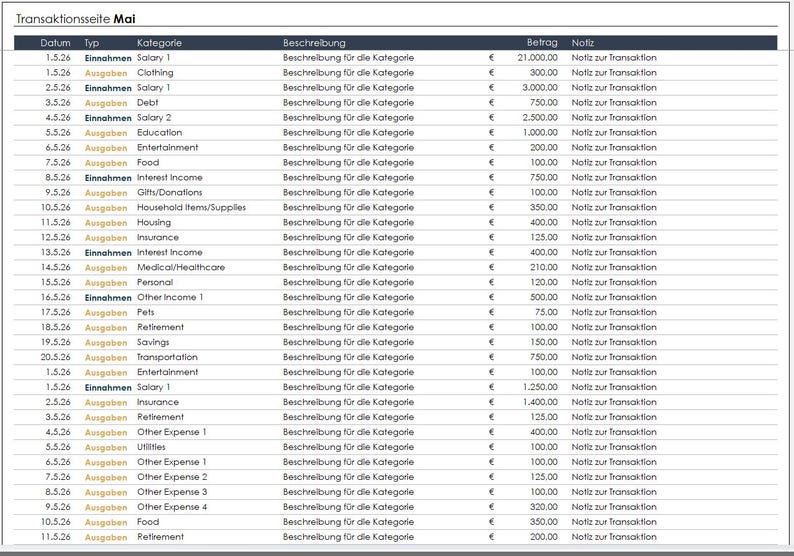Select the Betrag column header

coord(542,43)
